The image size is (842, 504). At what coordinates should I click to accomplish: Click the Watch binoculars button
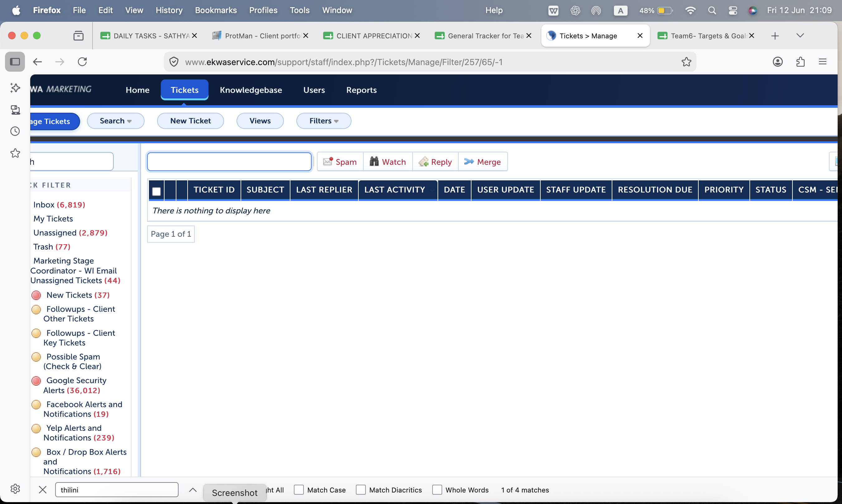(x=388, y=162)
